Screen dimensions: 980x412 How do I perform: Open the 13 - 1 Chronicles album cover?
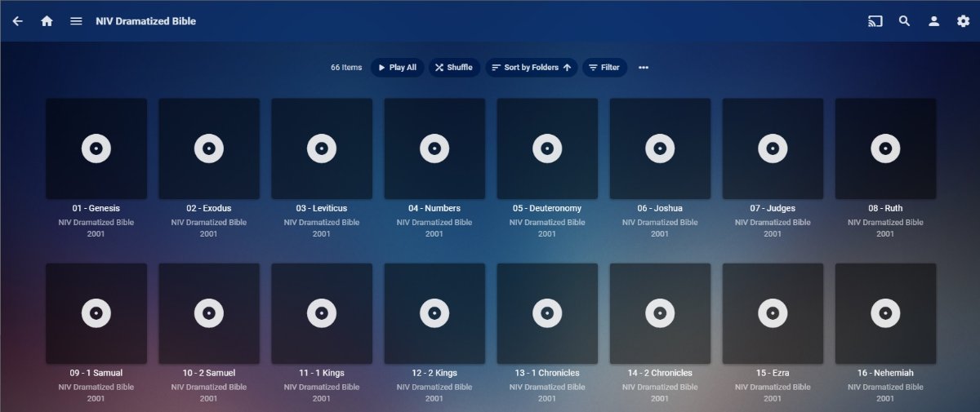(x=547, y=313)
